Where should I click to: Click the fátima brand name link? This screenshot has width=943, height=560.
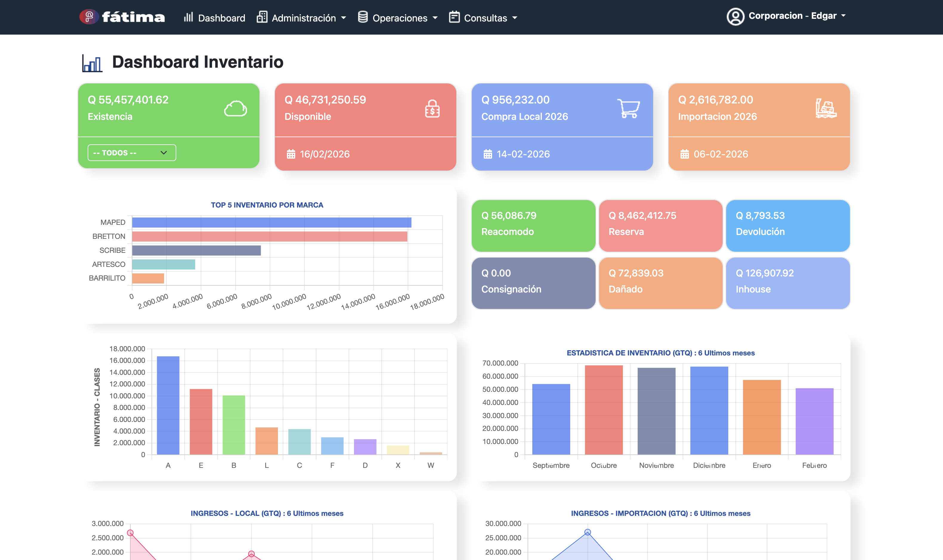133,17
